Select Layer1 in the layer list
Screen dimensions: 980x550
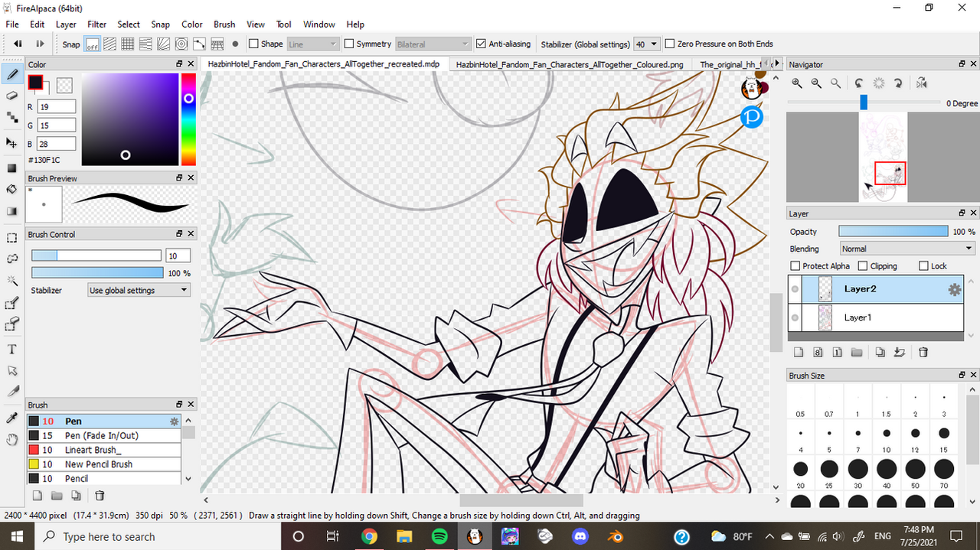point(876,317)
